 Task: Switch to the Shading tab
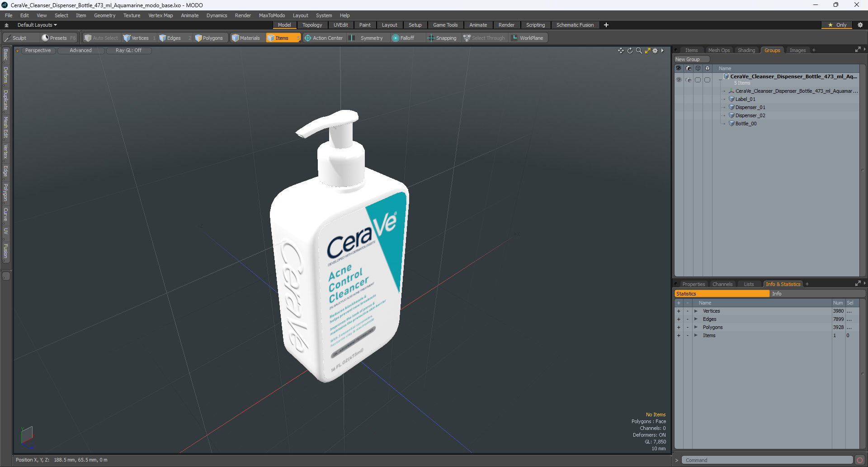click(746, 50)
